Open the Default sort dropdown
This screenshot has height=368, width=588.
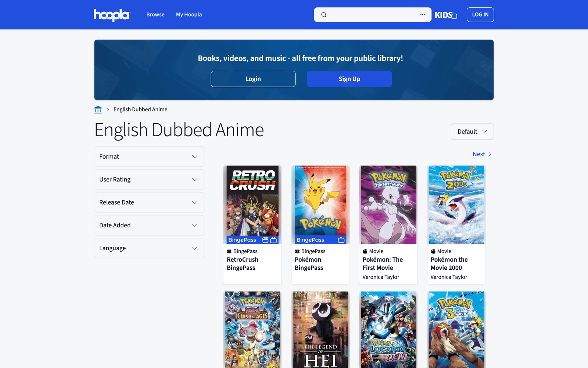pyautogui.click(x=472, y=132)
